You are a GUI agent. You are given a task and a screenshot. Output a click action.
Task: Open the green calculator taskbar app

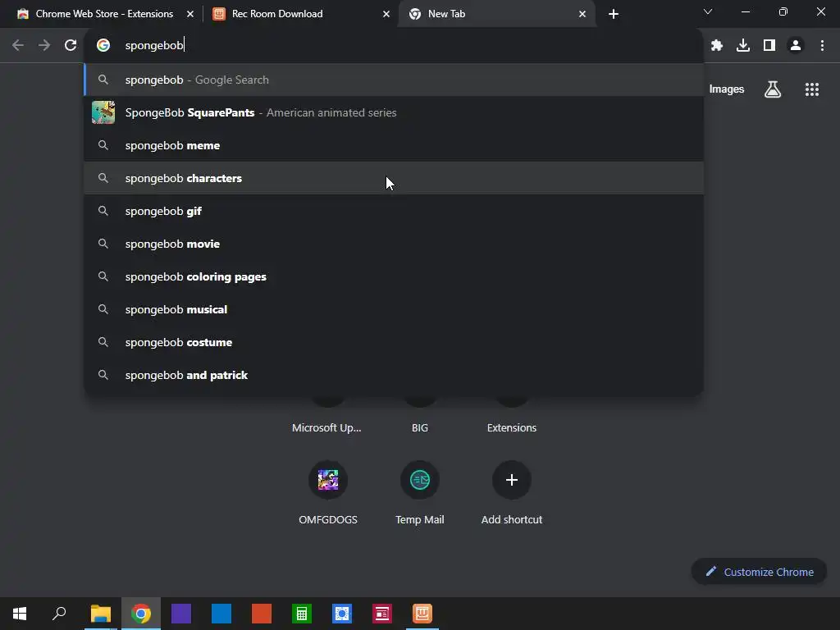(302, 614)
